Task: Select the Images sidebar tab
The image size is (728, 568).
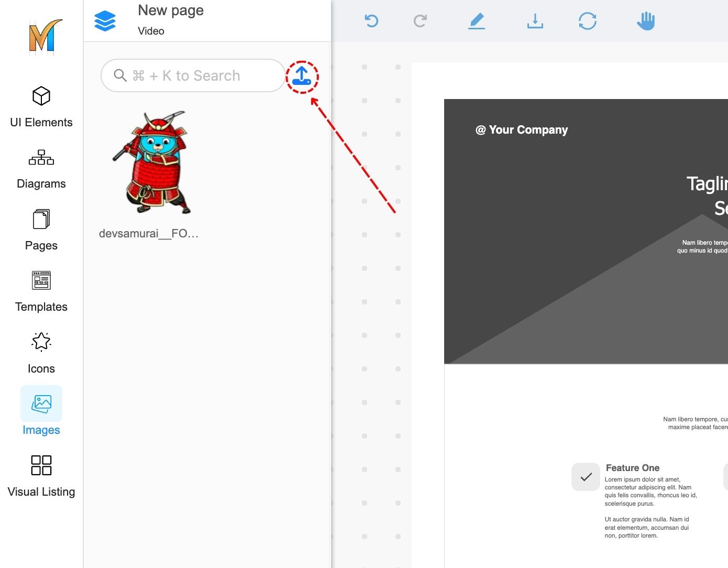Action: click(41, 411)
